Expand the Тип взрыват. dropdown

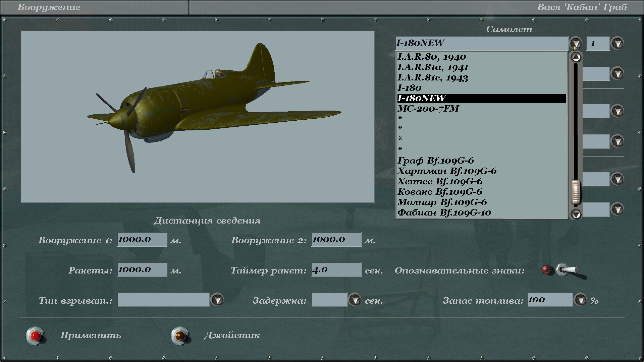pyautogui.click(x=217, y=300)
